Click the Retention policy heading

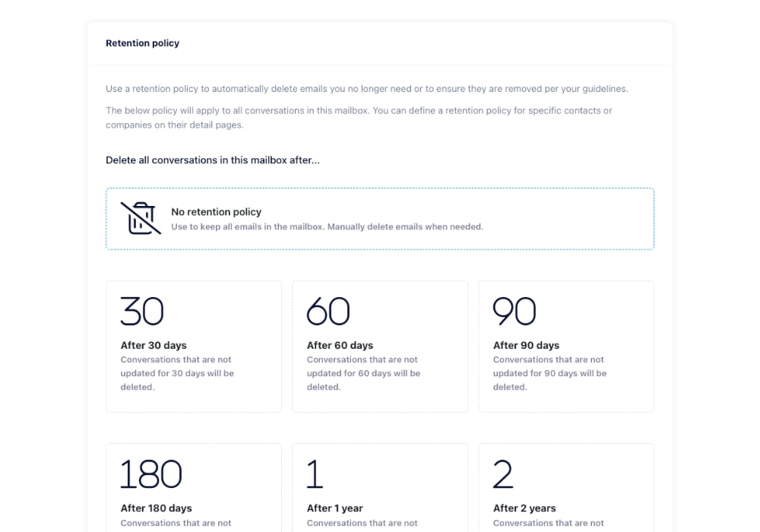(143, 43)
